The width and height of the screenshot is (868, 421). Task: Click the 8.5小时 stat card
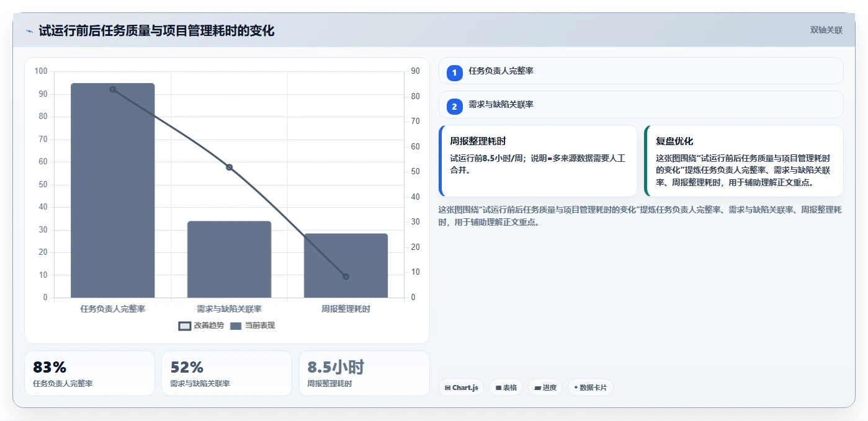364,373
